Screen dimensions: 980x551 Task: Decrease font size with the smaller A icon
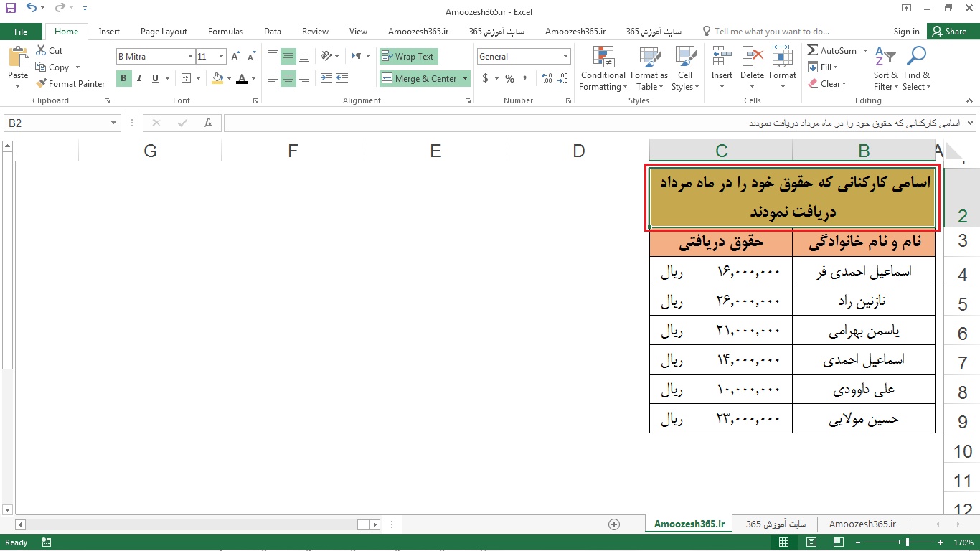[x=251, y=57]
